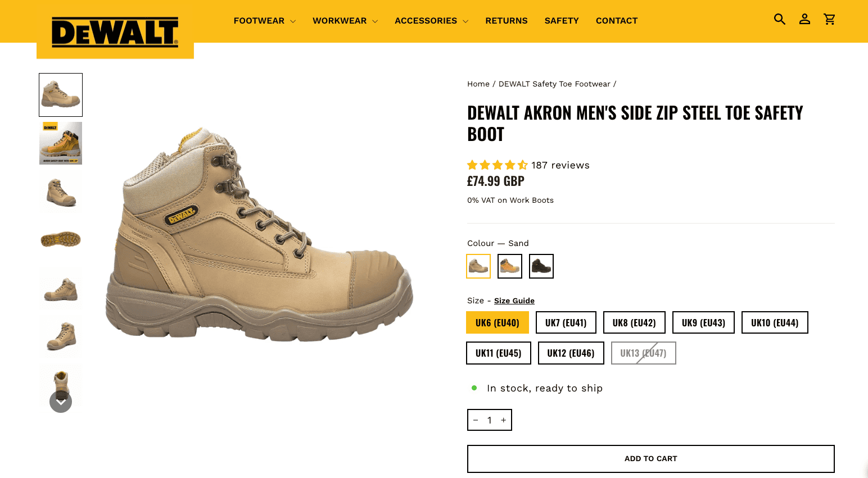The image size is (868, 478).
Task: Increase quantity with plus button
Action: pyautogui.click(x=504, y=420)
